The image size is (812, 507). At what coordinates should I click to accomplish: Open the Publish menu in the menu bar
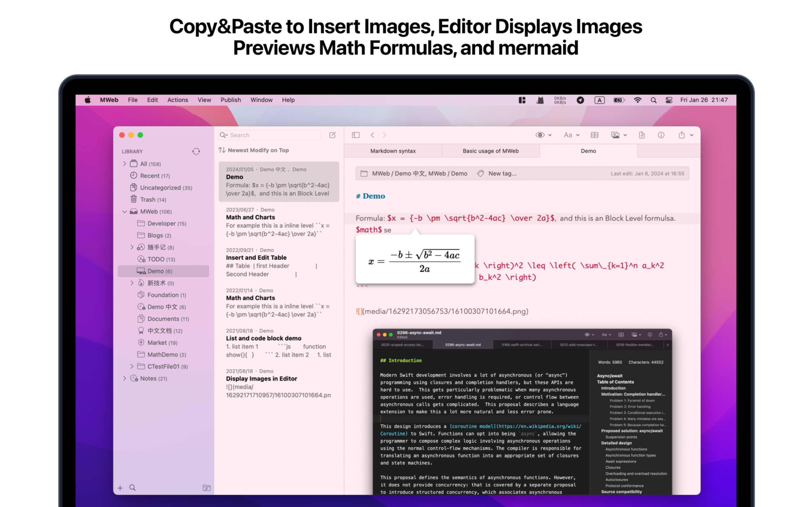pyautogui.click(x=231, y=100)
